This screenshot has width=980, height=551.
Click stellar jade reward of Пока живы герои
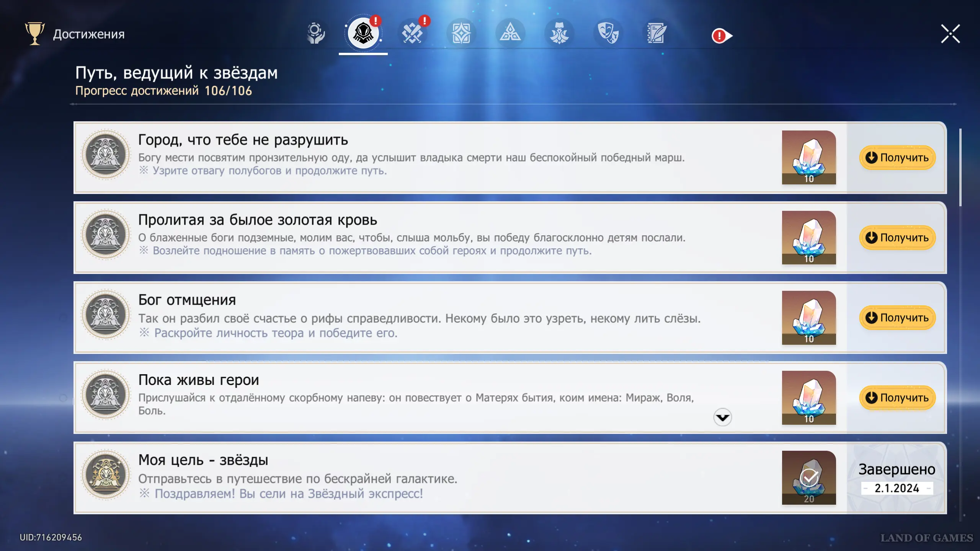click(x=809, y=397)
